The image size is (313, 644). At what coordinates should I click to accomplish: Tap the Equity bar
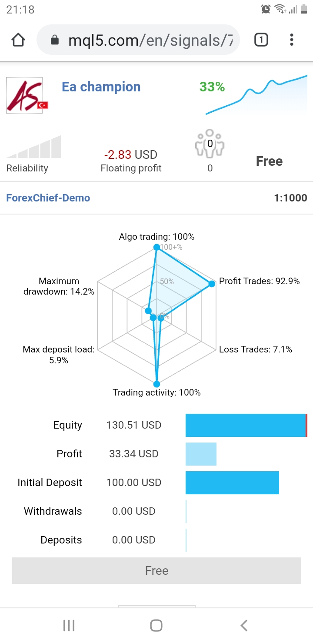click(x=246, y=425)
